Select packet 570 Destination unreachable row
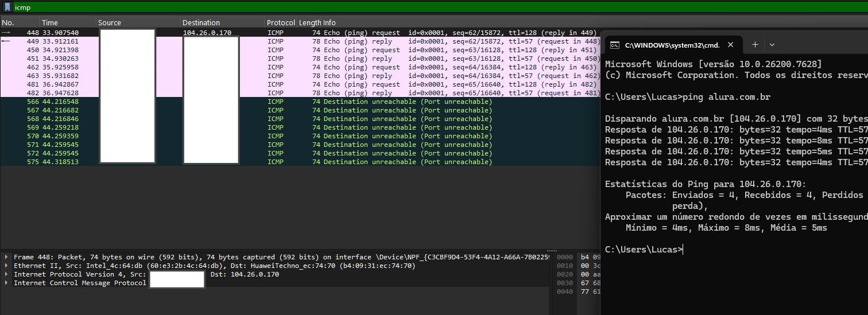Viewport: 868px width, 315px height. click(300, 136)
